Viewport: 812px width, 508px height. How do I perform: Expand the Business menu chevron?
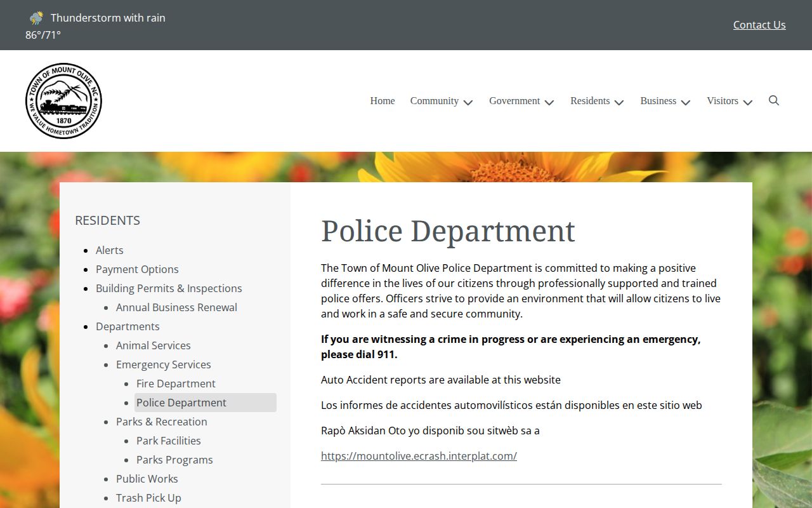pos(686,102)
